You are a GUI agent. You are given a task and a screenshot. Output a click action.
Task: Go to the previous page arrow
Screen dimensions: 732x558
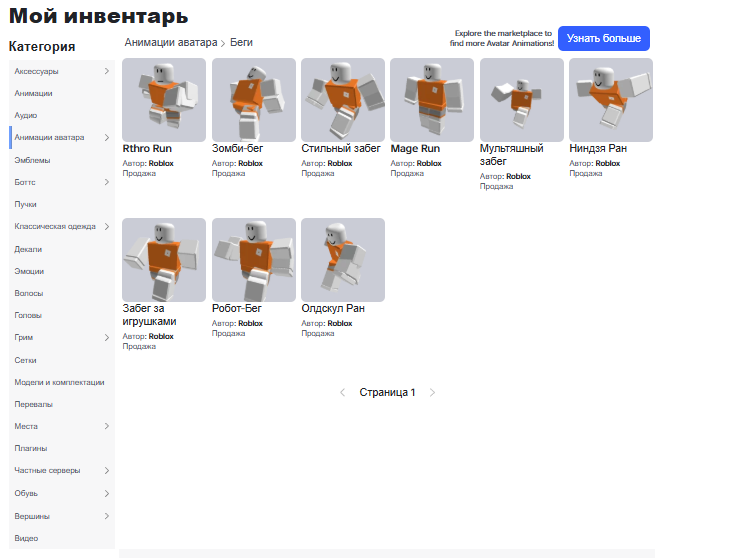[343, 393]
